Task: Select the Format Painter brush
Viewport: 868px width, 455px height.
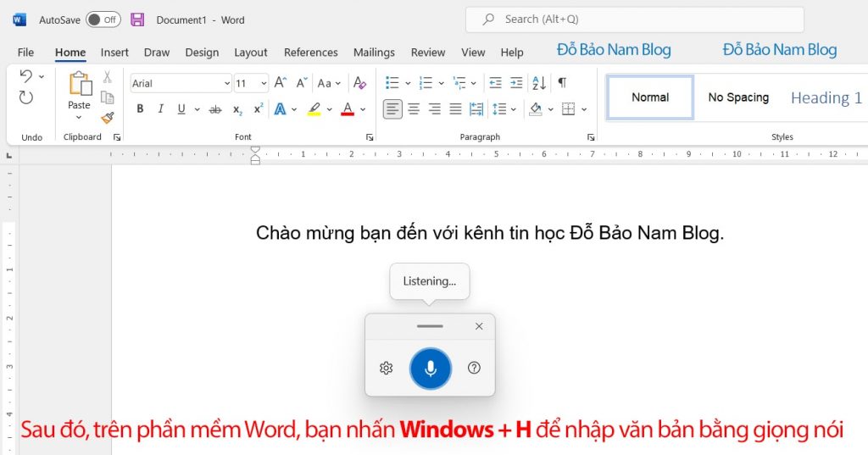Action: [x=107, y=117]
